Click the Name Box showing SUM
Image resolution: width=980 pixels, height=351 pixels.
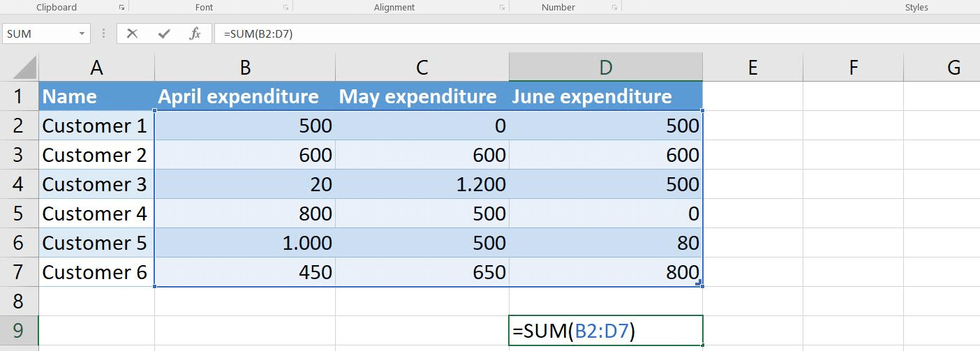(x=40, y=33)
